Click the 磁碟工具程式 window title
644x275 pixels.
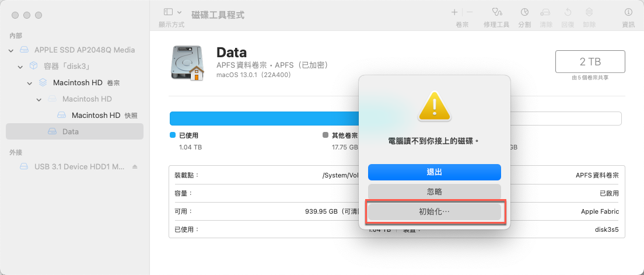pyautogui.click(x=218, y=15)
